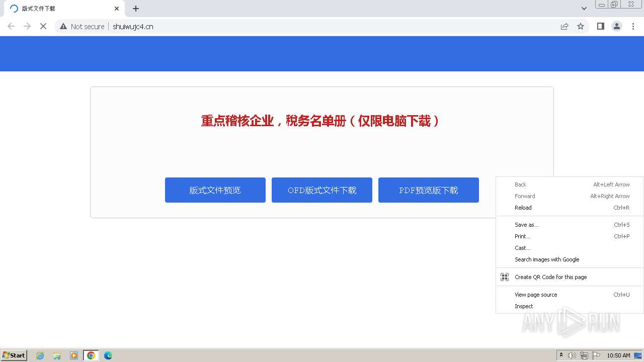
Task: Click the PDF预览版下载 button
Action: [429, 190]
